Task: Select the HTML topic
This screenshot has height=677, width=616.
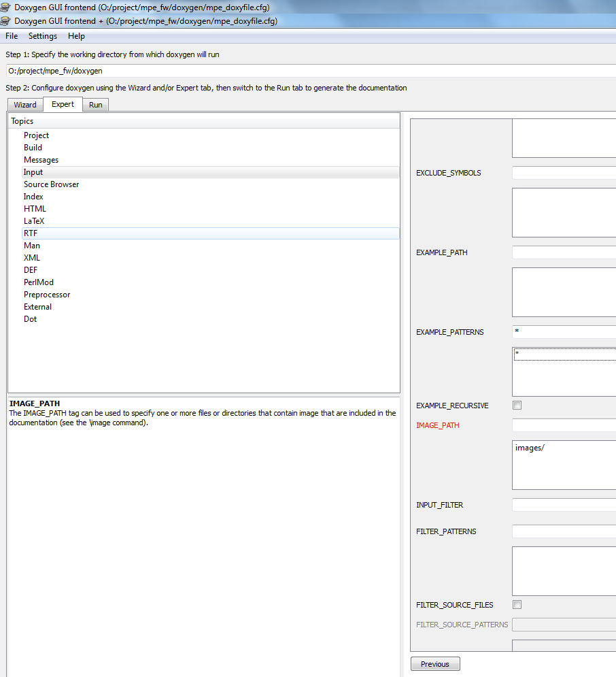Action: [x=35, y=209]
